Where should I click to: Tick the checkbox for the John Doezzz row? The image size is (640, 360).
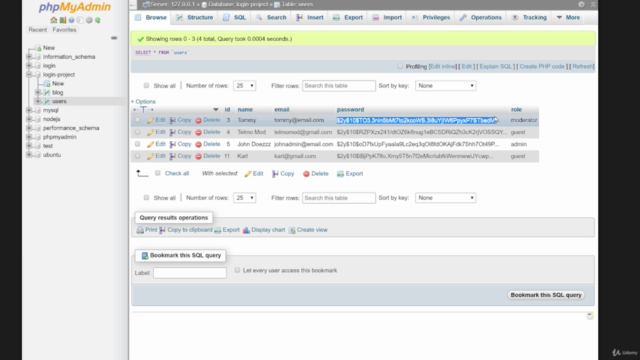coord(138,144)
